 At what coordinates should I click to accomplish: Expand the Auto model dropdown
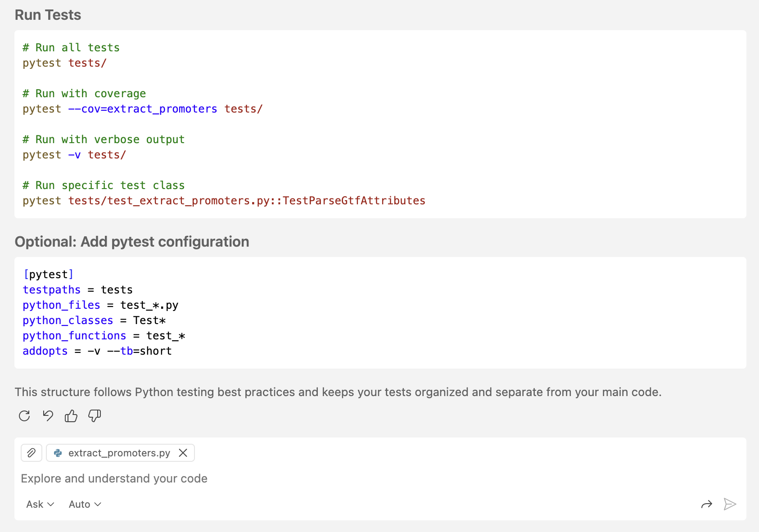click(85, 504)
